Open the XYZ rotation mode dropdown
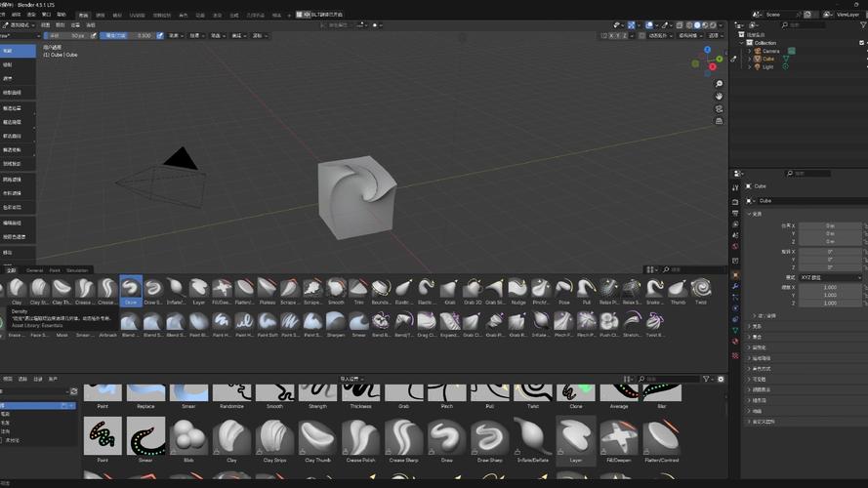 (830, 277)
